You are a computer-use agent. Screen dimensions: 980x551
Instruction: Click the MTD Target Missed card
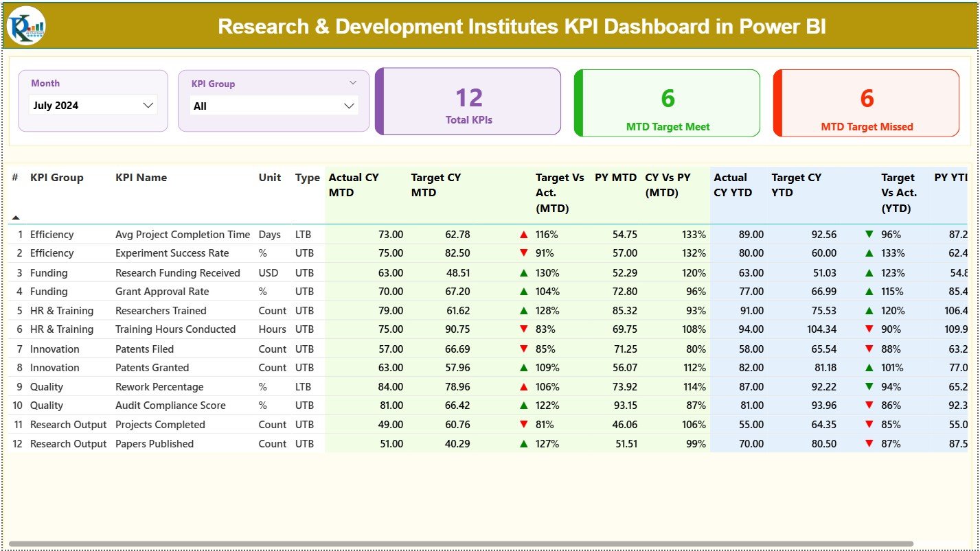[866, 103]
